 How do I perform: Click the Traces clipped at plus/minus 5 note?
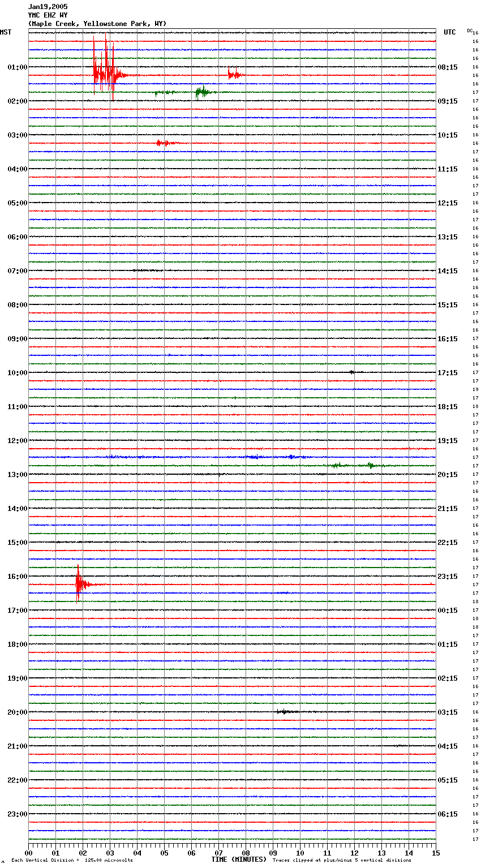coord(342,860)
